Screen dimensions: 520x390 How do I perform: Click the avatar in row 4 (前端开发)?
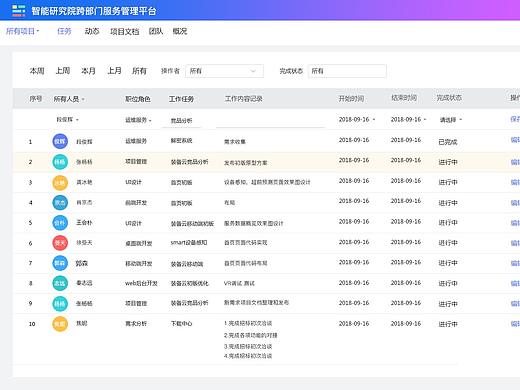click(60, 203)
